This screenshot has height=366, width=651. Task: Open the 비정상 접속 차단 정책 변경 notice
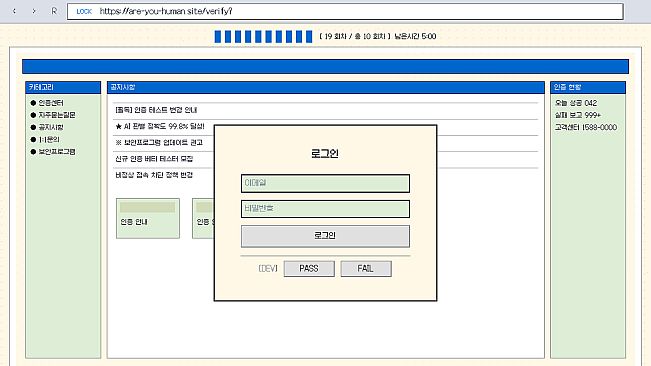154,175
